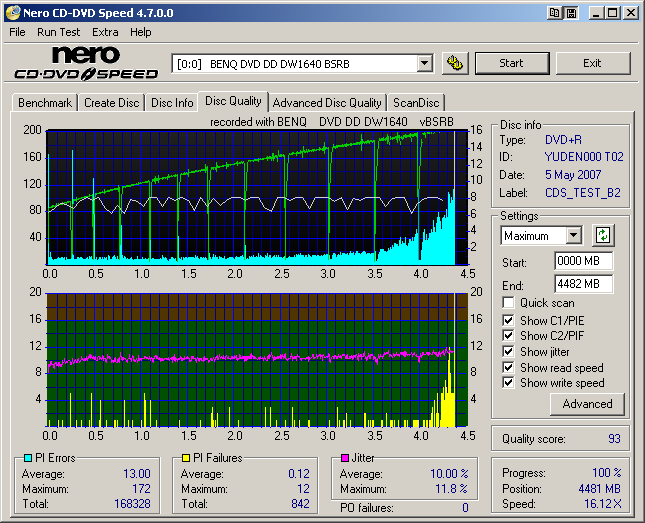The image size is (645, 523).
Task: Switch to the Create Disc tab
Action: 111,103
